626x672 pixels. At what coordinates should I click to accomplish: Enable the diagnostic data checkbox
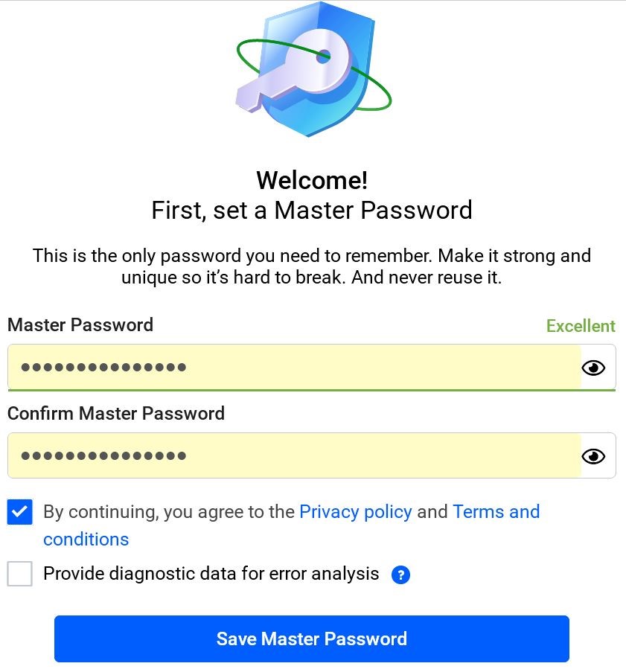19,574
